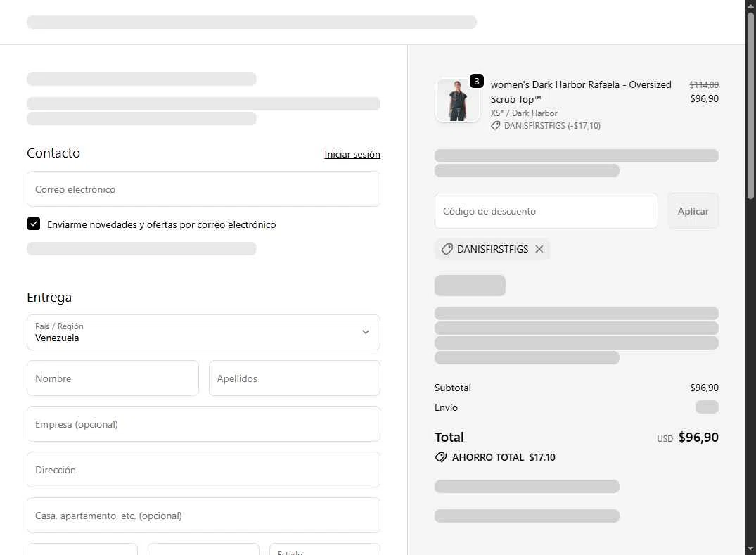Click the Casa, apartamento optional field
Image resolution: width=756 pixels, height=555 pixels.
pos(203,516)
